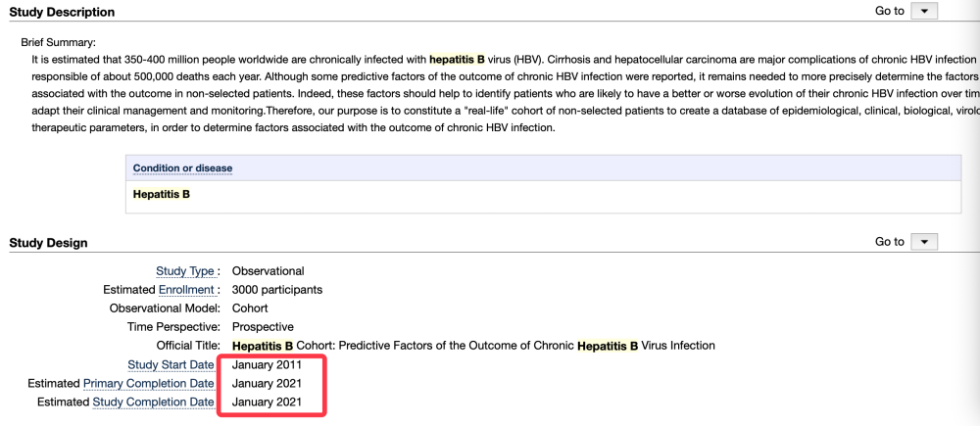This screenshot has width=980, height=426.
Task: Click the Official Title field label
Action: (187, 346)
